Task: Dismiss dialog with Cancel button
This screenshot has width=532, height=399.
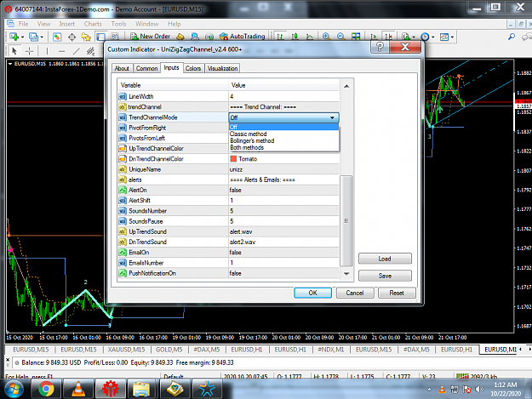Action: [x=355, y=293]
